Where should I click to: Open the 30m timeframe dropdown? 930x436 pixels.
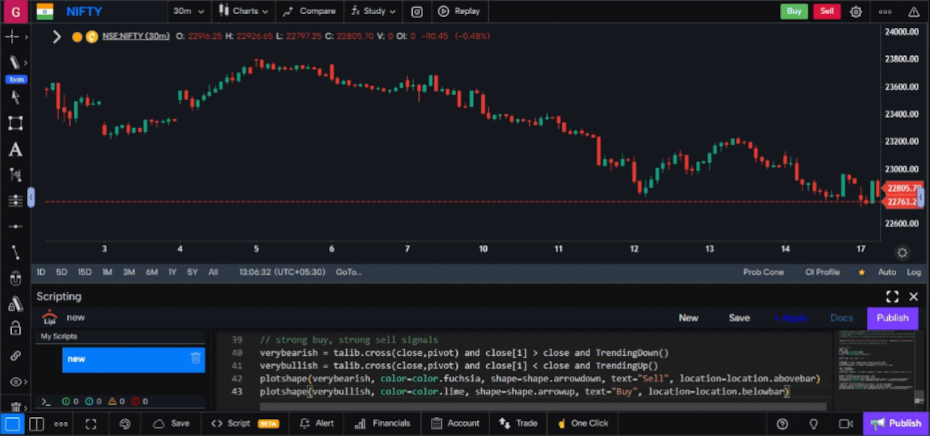pos(188,12)
